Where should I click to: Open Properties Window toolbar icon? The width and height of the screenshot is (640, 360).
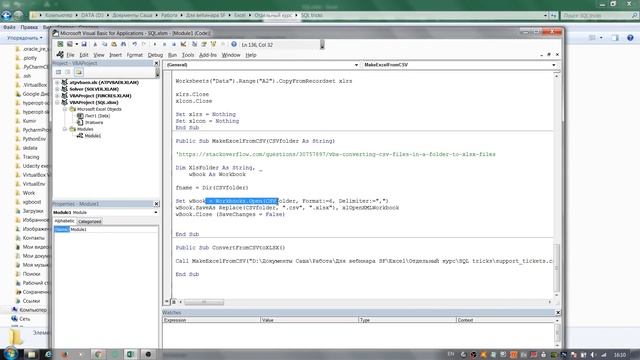click(x=204, y=44)
